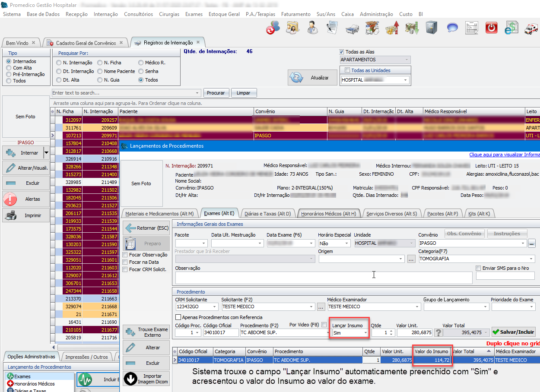
Task: Click the Imprimir printer button
Action: [25, 215]
